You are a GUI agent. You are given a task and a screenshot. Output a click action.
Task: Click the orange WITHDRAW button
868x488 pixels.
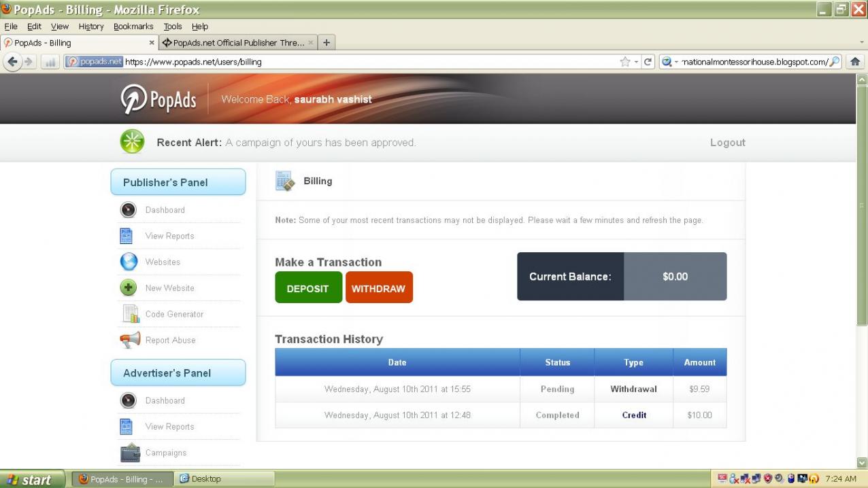[x=379, y=287]
